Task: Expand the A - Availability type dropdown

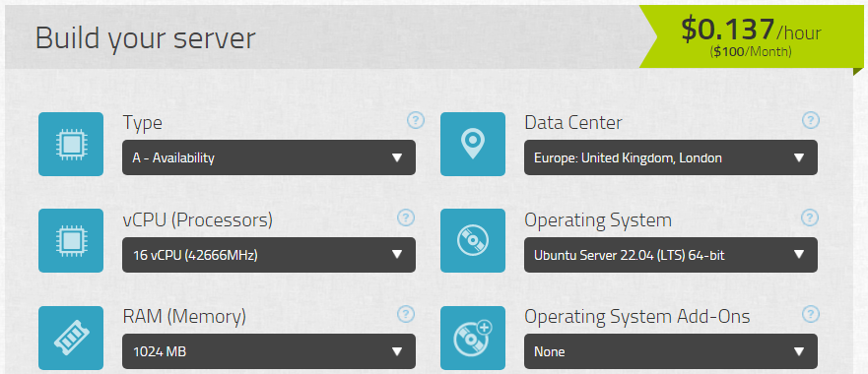Action: coord(269,157)
